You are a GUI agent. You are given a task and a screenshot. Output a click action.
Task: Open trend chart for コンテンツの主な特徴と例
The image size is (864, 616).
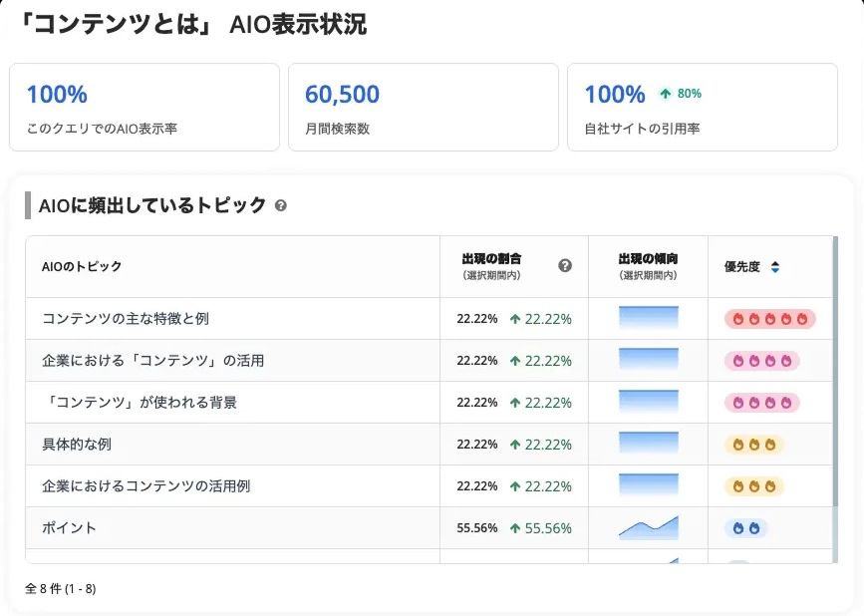pos(648,319)
